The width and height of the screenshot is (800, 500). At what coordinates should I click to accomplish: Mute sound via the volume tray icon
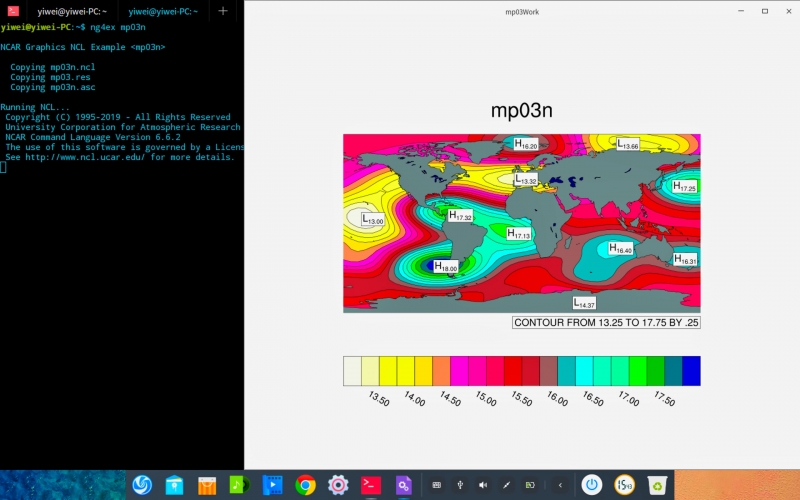tap(483, 485)
